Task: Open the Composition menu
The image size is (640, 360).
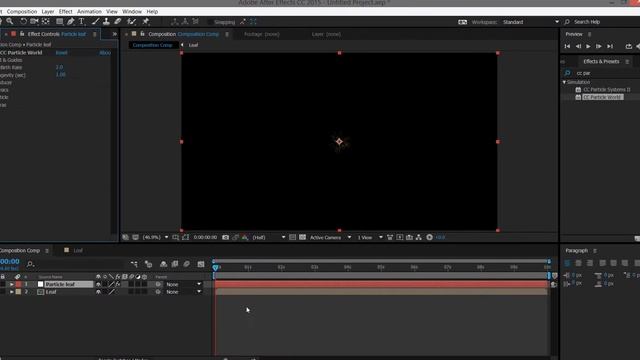Action: tap(22, 11)
